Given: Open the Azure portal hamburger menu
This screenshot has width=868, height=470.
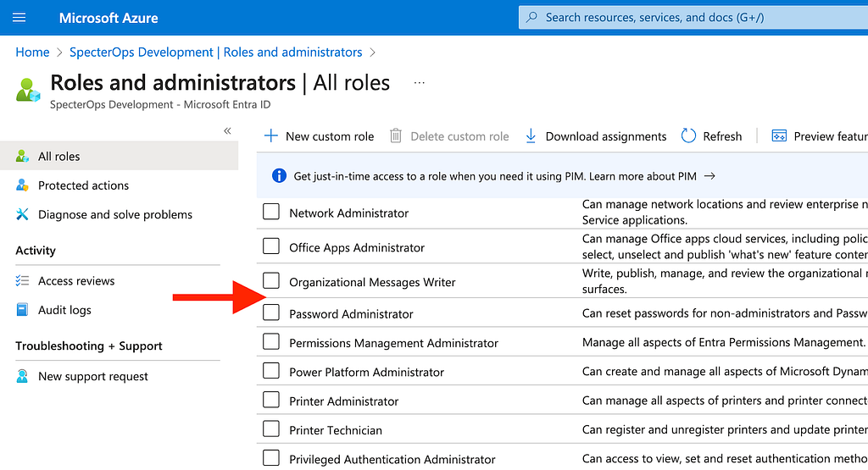Looking at the screenshot, I should click(x=20, y=17).
